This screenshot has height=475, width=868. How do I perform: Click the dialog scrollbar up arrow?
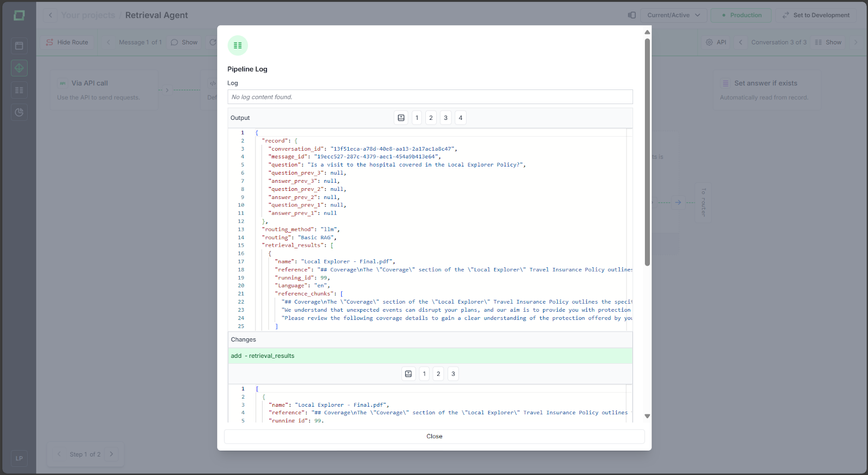point(647,32)
